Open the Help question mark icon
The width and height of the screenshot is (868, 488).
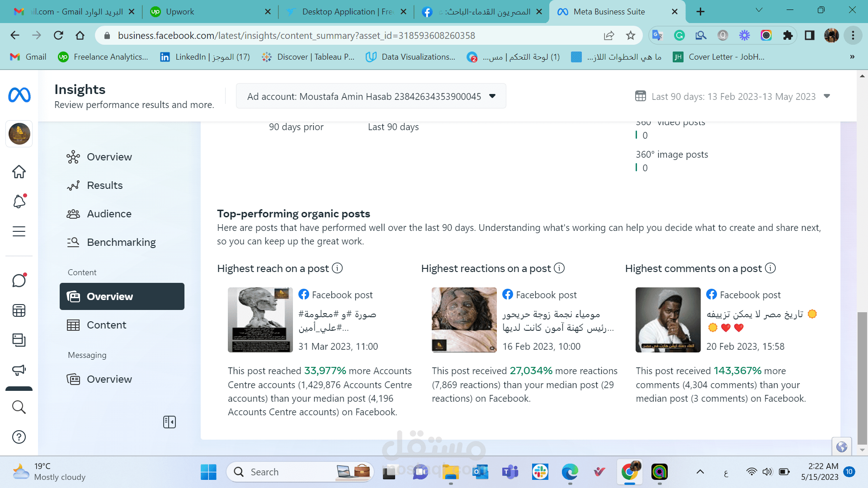click(x=19, y=437)
